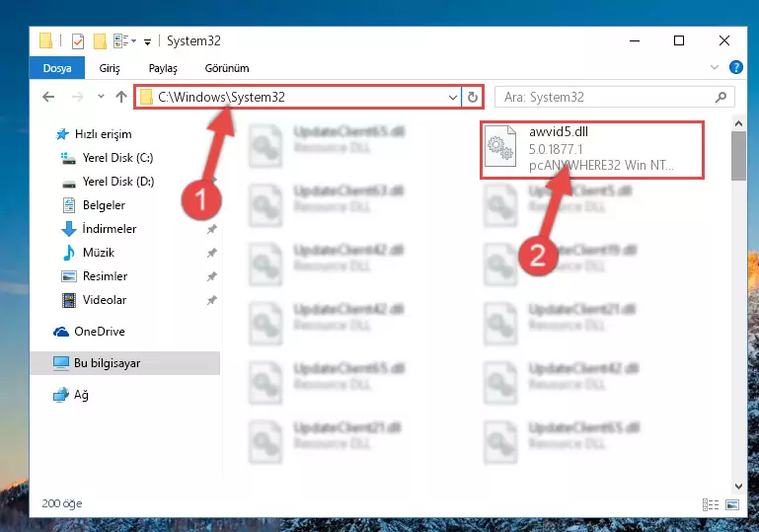Open İndirmeler in the sidebar
Screen dimensions: 759x532
point(109,228)
